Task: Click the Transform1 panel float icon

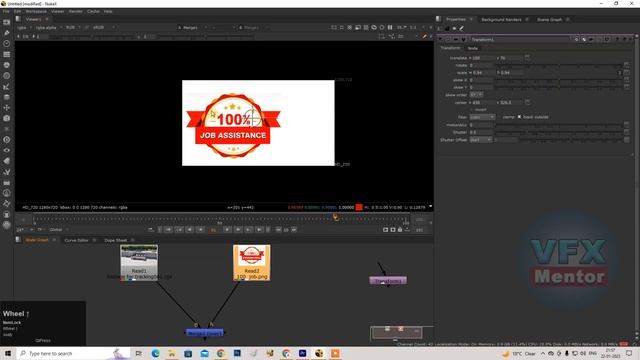Action: point(624,39)
